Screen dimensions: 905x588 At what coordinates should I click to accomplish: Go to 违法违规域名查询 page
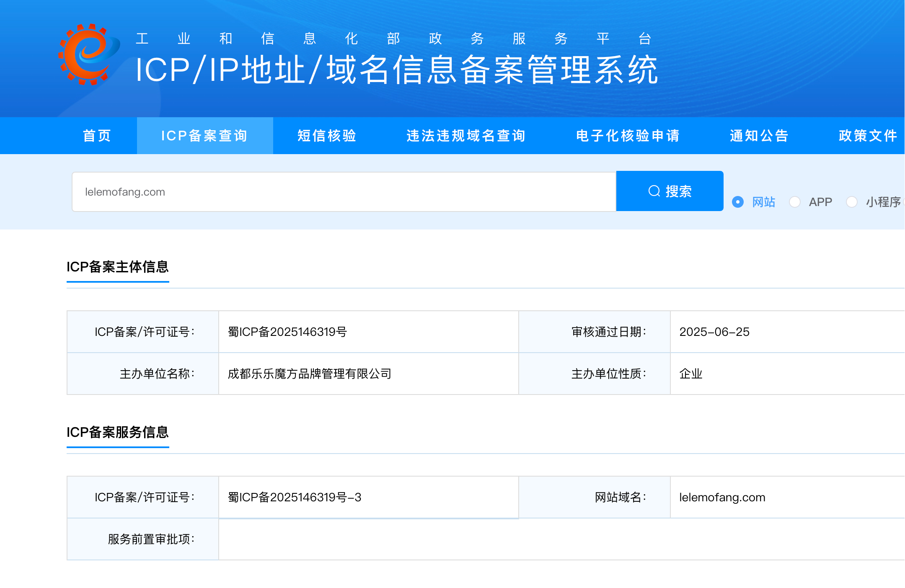466,136
